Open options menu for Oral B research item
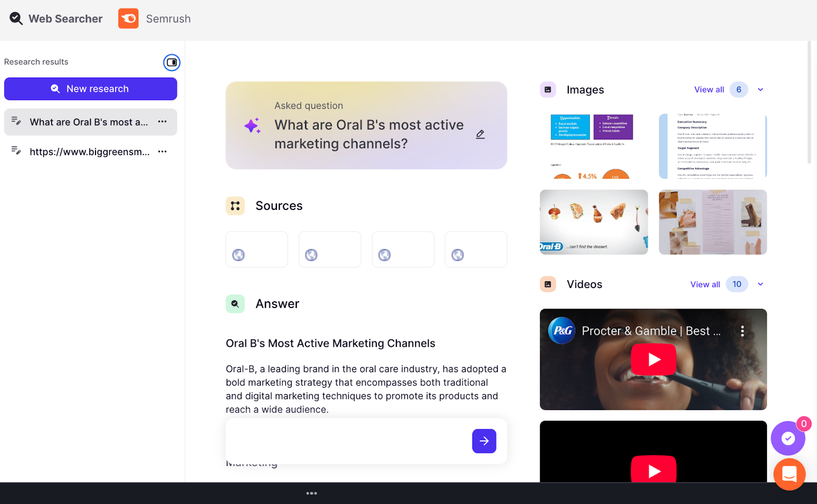Image resolution: width=817 pixels, height=504 pixels. [162, 122]
